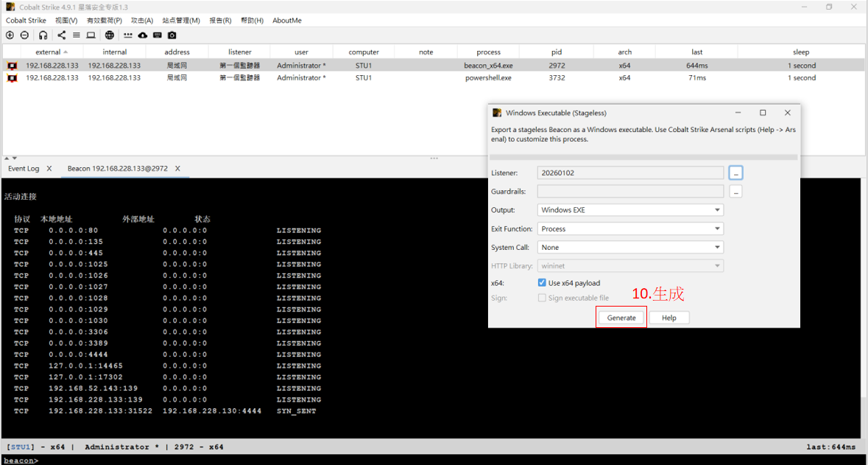Image resolution: width=868 pixels, height=465 pixels.
Task: Click the pid column header
Action: tap(557, 52)
